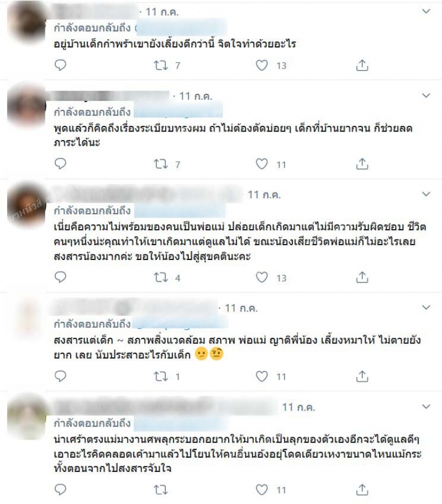
Task: Share the first tweet about orphanage
Action: tap(362, 65)
